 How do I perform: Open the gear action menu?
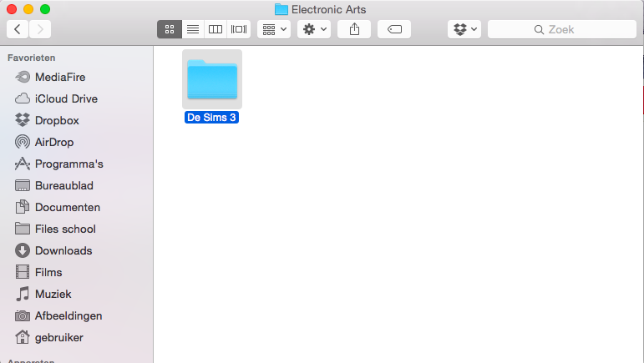click(314, 29)
